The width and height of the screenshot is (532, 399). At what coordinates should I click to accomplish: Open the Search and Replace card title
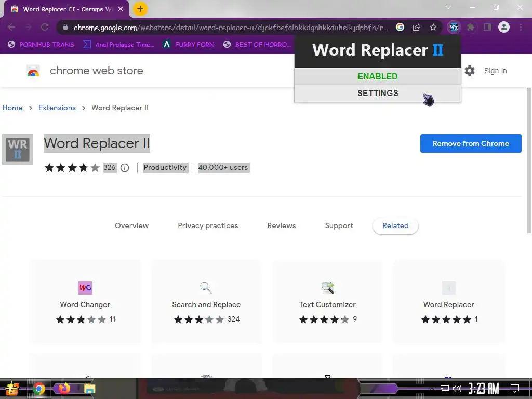pyautogui.click(x=206, y=304)
